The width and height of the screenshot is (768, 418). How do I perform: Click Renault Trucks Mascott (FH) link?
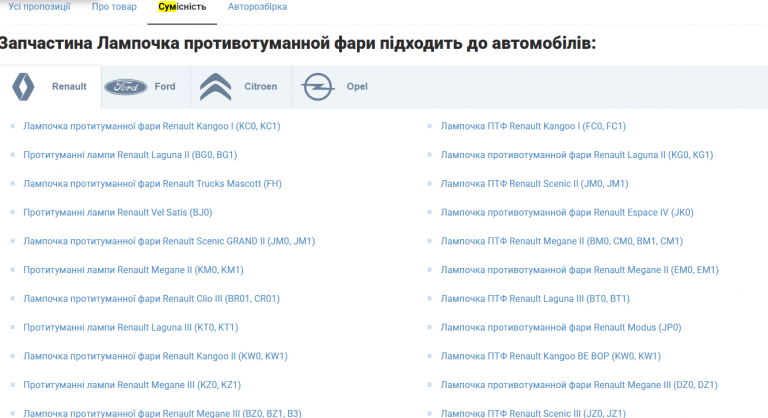tap(152, 184)
